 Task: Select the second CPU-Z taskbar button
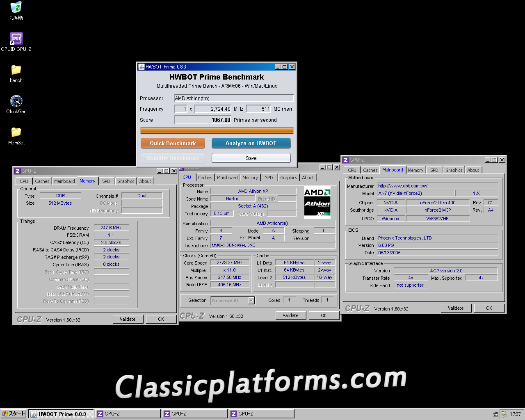tap(194, 414)
